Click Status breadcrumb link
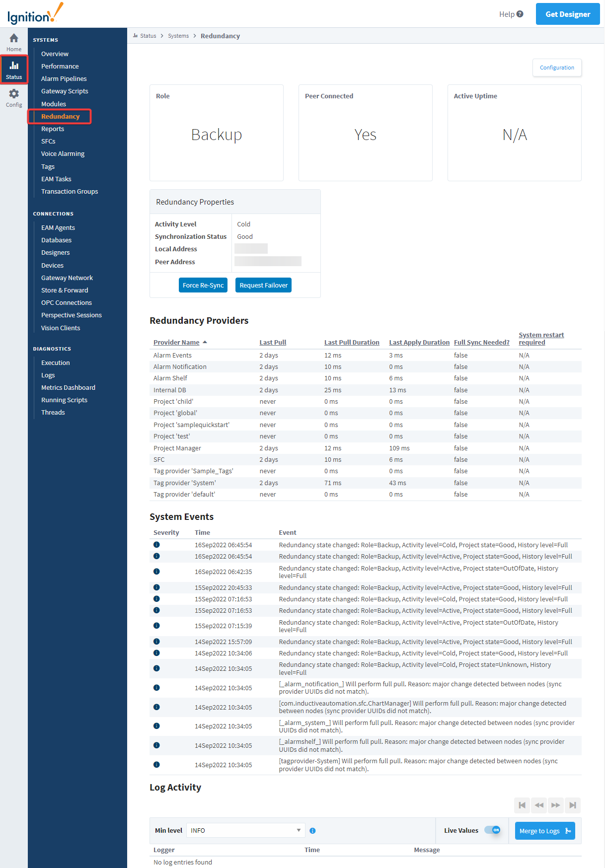Screen dimensions: 605x868 [x=148, y=36]
